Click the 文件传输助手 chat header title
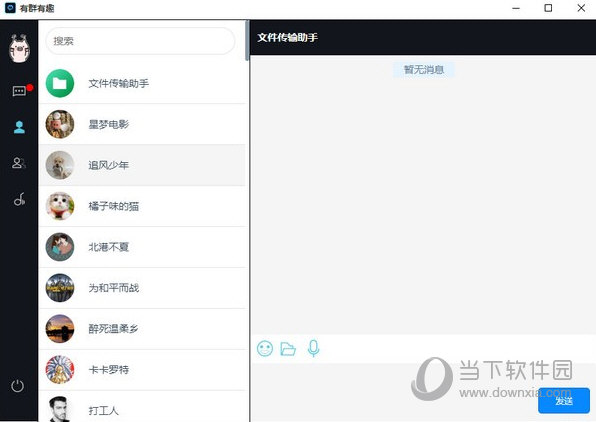The width and height of the screenshot is (596, 422). coord(287,37)
